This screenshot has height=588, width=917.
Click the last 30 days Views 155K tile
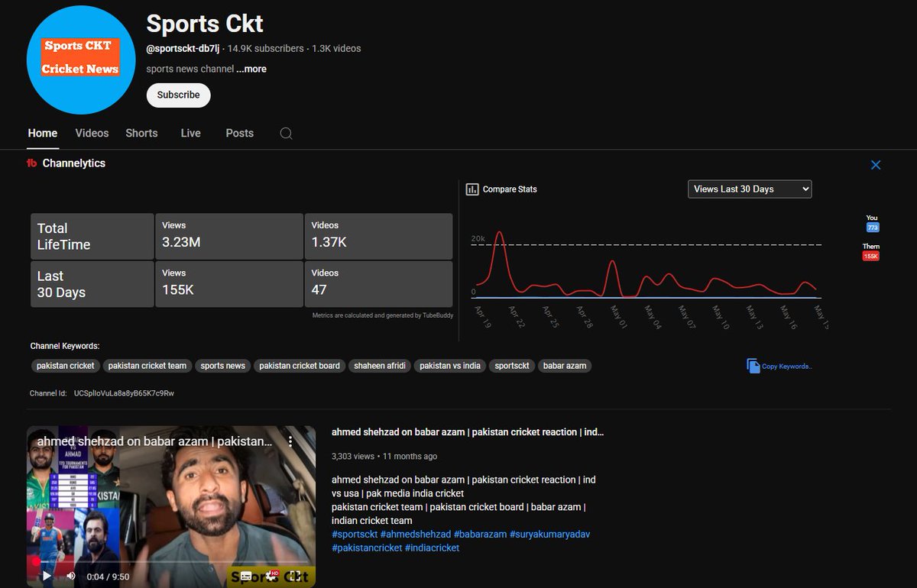[229, 284]
